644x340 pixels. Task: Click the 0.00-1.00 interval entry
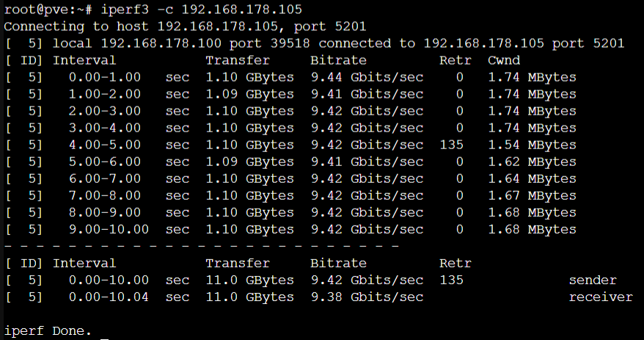[x=105, y=77]
